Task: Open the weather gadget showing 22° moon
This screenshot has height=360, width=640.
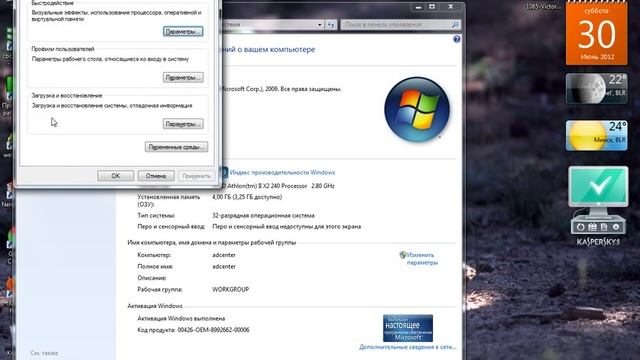Action: (596, 89)
